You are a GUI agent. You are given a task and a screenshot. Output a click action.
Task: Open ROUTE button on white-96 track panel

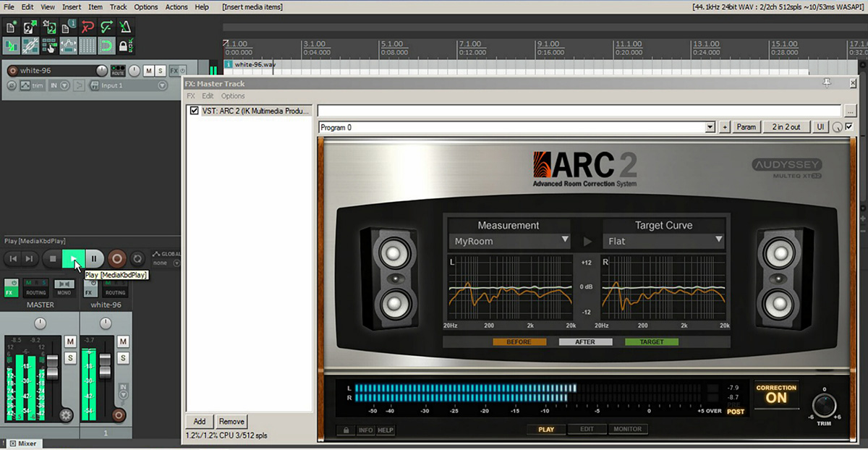[x=118, y=70]
